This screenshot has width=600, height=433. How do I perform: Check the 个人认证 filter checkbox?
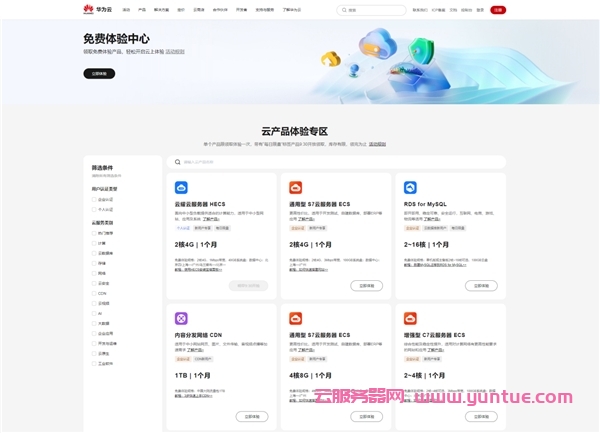click(x=95, y=210)
